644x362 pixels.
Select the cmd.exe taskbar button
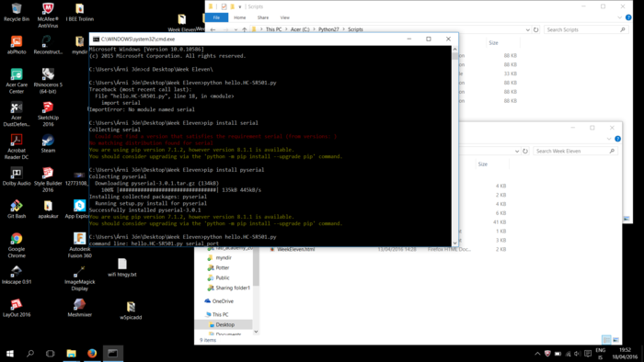[x=113, y=354]
